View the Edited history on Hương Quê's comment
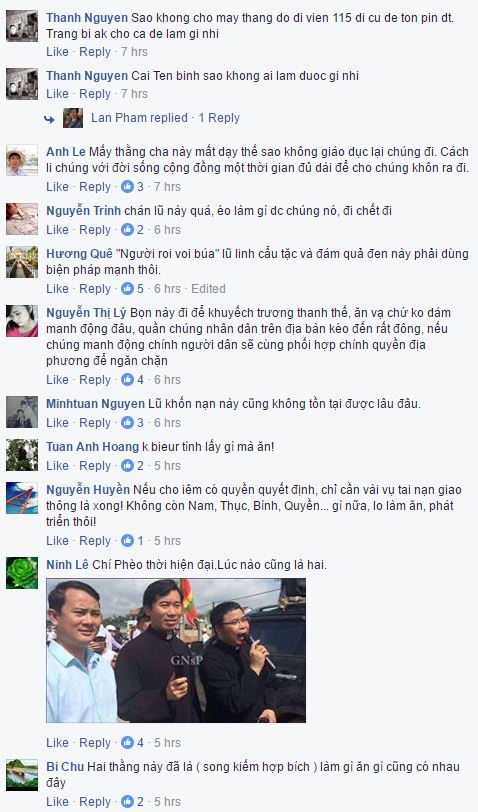The width and height of the screenshot is (478, 812). point(208,288)
